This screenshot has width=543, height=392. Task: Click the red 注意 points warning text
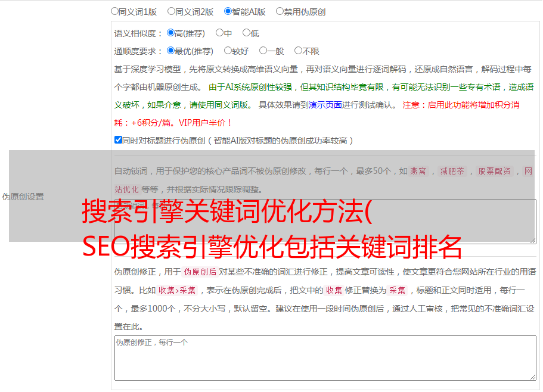317,114
